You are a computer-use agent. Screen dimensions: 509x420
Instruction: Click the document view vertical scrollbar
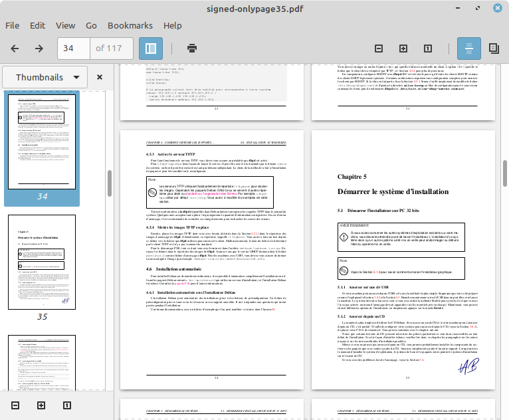[x=506, y=173]
